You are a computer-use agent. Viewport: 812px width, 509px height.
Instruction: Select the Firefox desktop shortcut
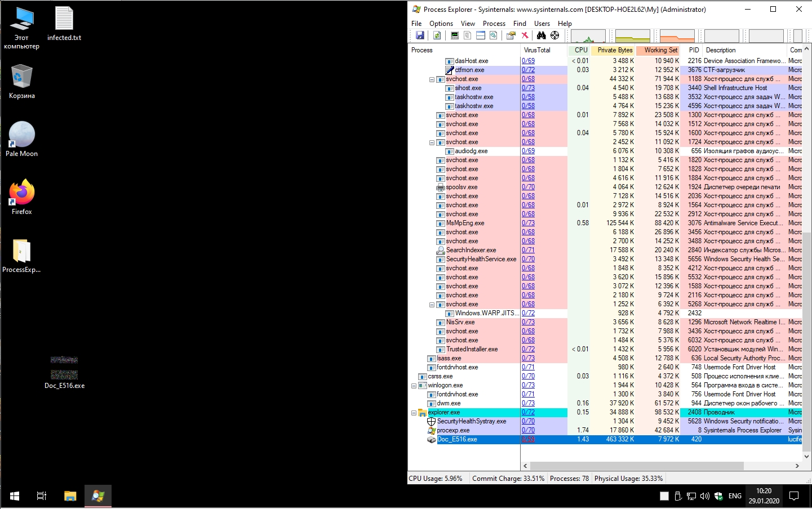(x=22, y=197)
